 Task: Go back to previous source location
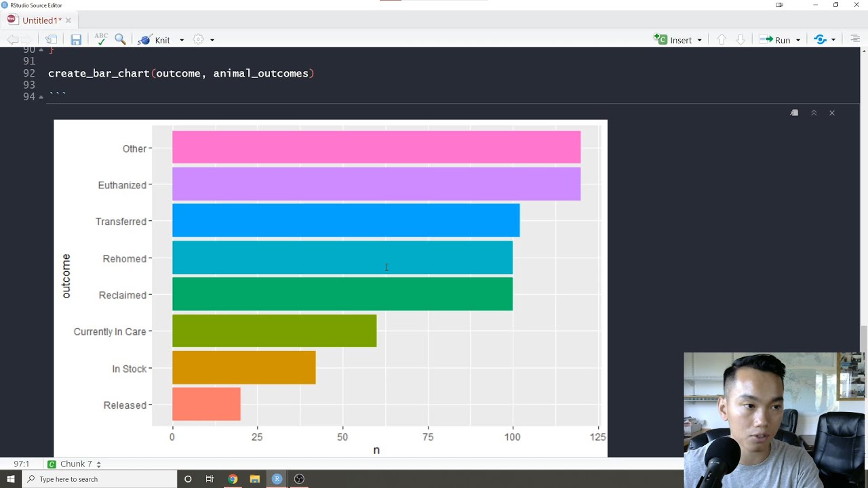(12, 40)
